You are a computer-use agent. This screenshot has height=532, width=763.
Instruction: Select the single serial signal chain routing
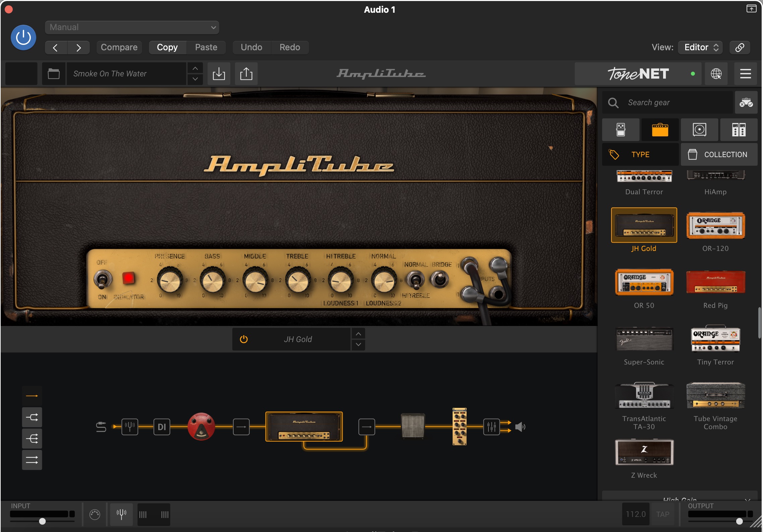coord(32,396)
